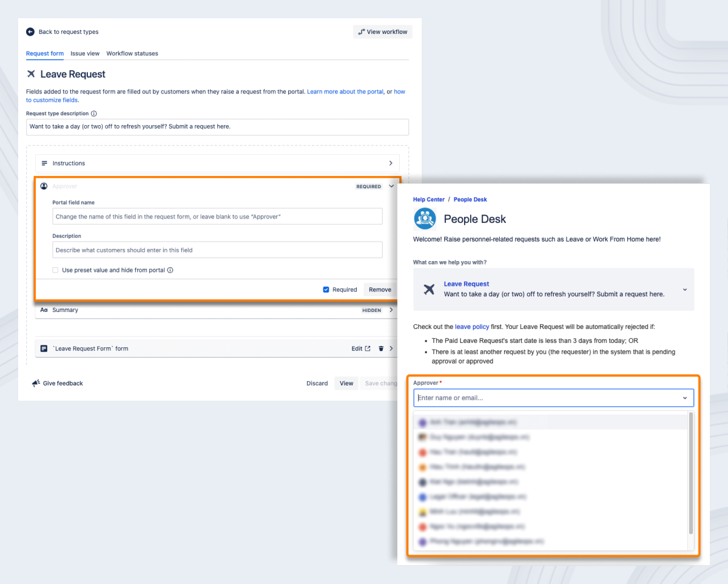Screen dimensions: 728x584
Task: Click the info icon beside Request type description
Action: pyautogui.click(x=94, y=114)
